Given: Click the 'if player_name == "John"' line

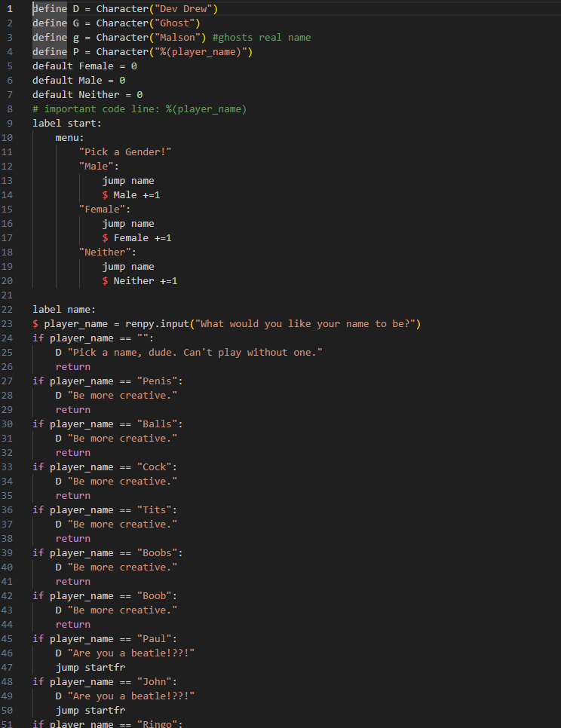Looking at the screenshot, I should point(105,682).
